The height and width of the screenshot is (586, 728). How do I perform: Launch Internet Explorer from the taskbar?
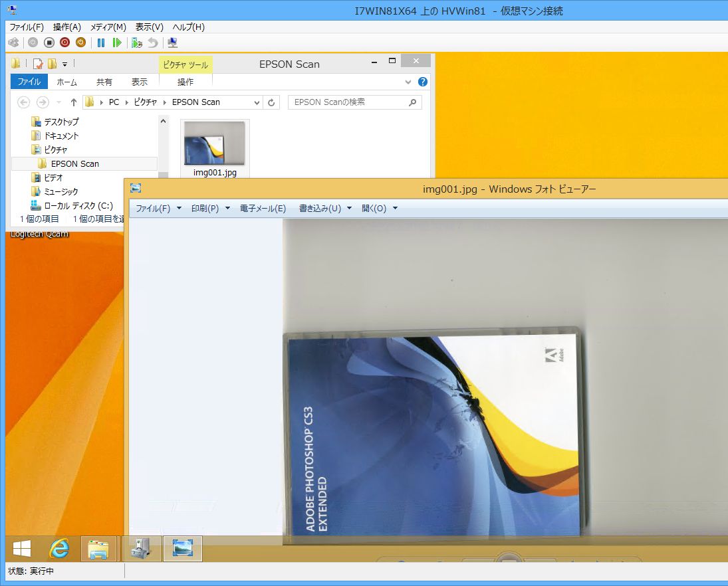pos(59,549)
